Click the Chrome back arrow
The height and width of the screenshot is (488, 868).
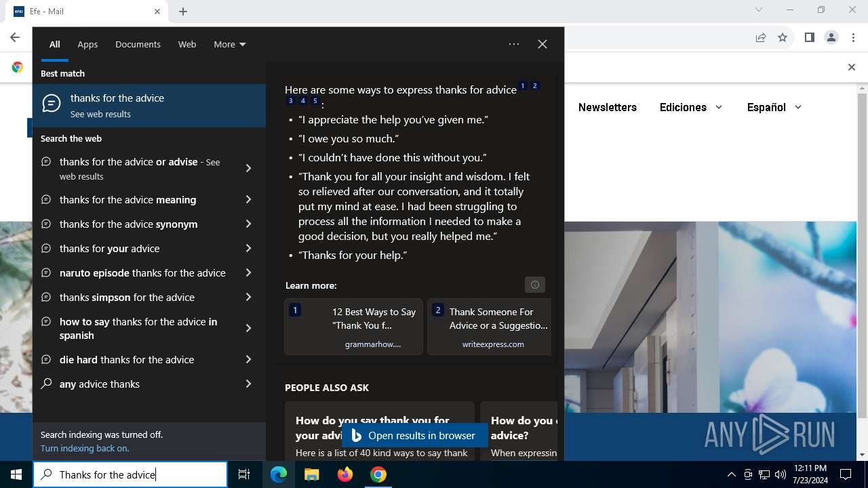click(15, 37)
